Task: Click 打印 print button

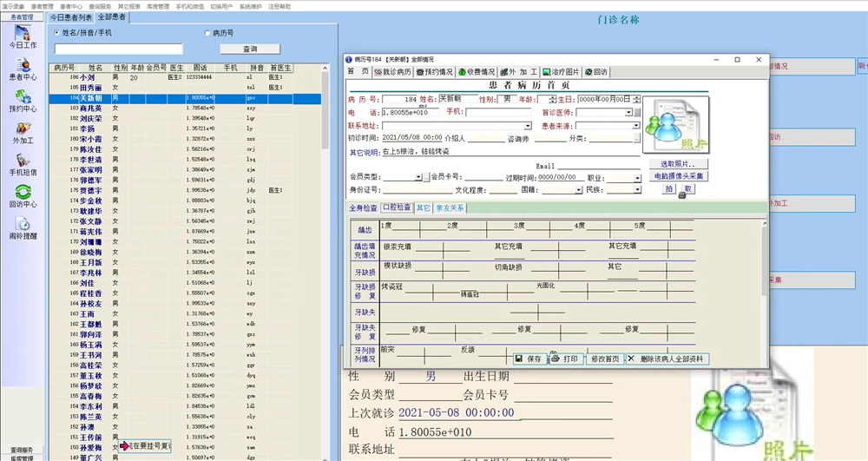Action: tap(565, 359)
